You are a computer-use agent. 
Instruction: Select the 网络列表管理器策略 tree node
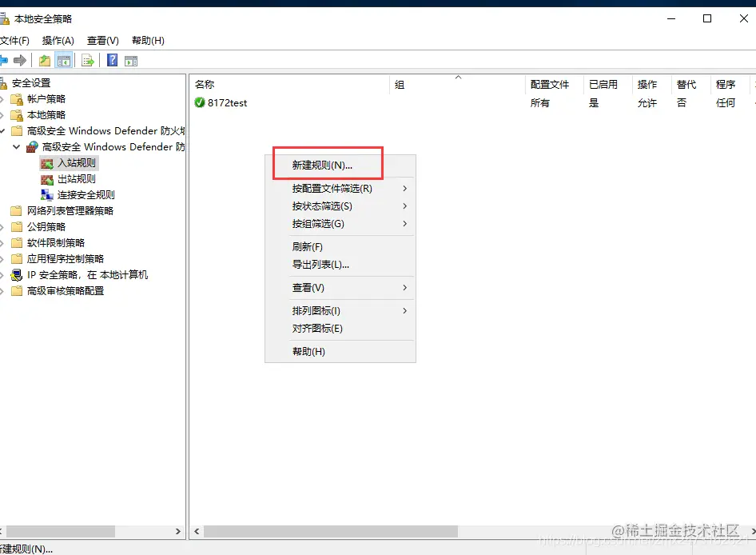[70, 211]
